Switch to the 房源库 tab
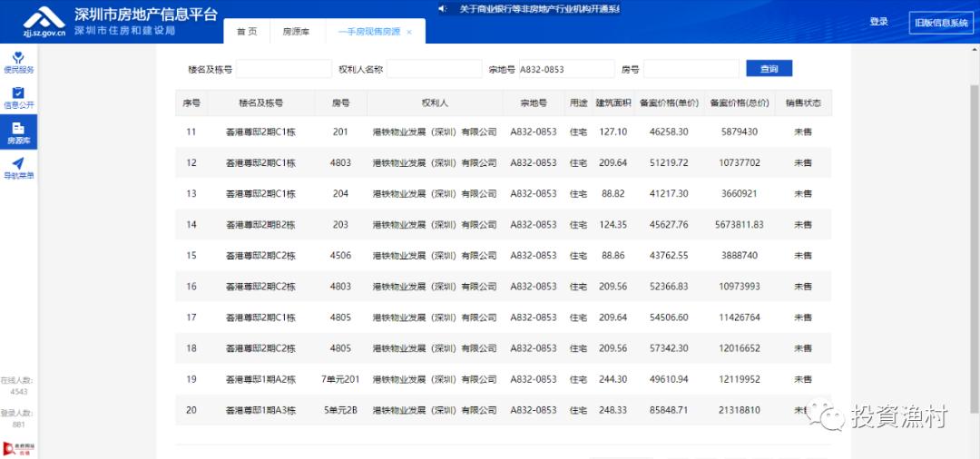This screenshot has width=980, height=459. 296,31
